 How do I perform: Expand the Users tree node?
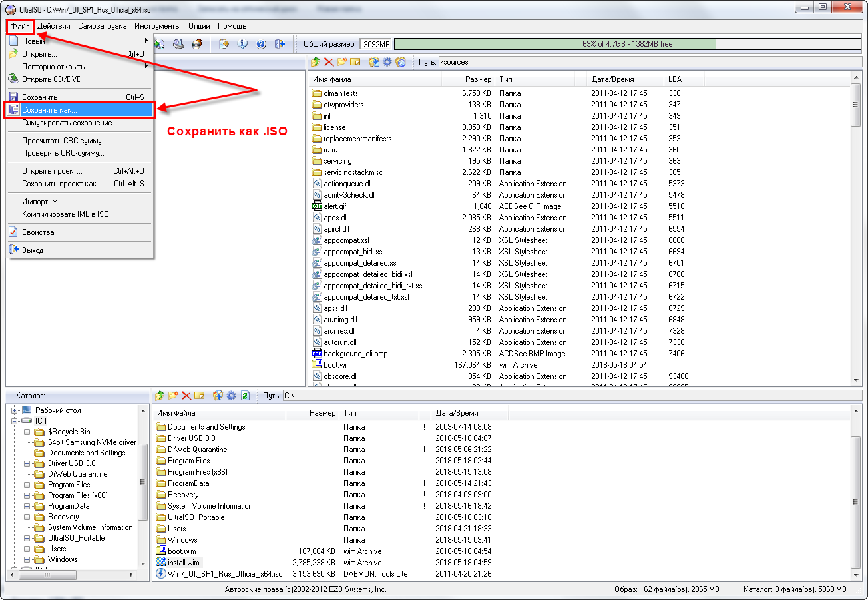(x=27, y=549)
